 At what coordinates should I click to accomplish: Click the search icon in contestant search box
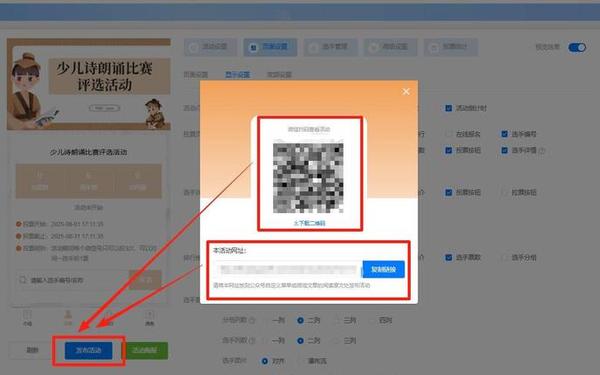pos(23,280)
